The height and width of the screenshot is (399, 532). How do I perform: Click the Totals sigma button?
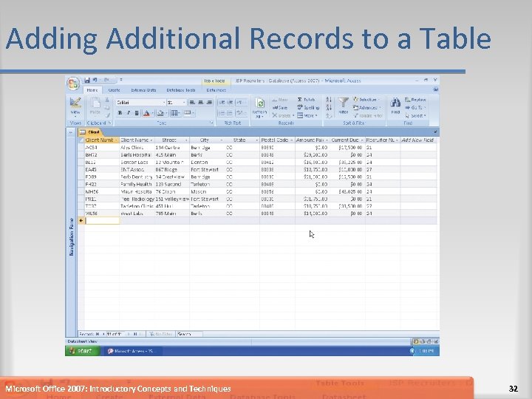[x=307, y=100]
